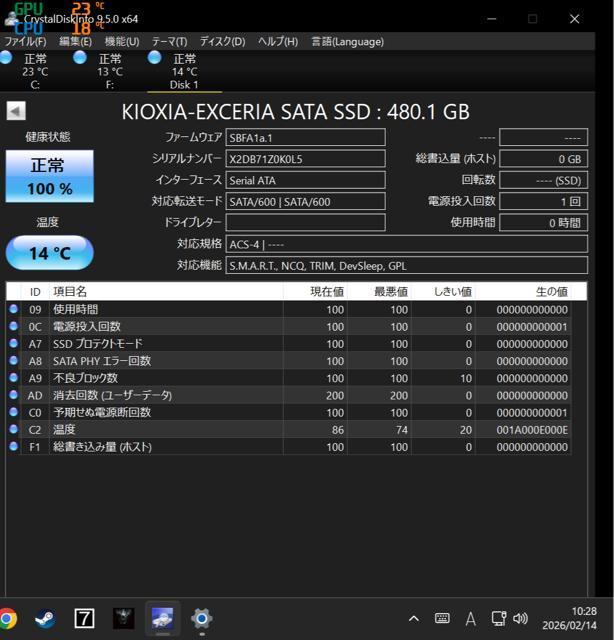Click the SATA/600 | SATA/600 transfer mode field
Image resolution: width=614 pixels, height=640 pixels.
click(x=305, y=201)
